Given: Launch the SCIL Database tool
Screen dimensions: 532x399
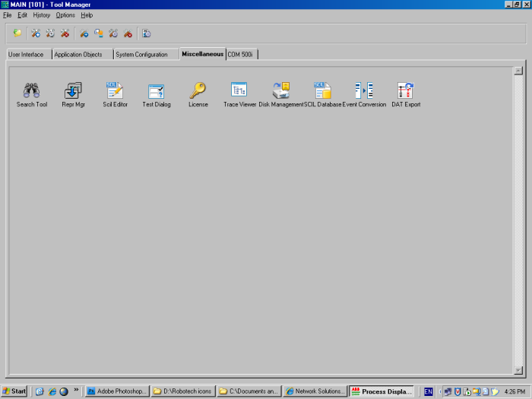Looking at the screenshot, I should pyautogui.click(x=322, y=91).
